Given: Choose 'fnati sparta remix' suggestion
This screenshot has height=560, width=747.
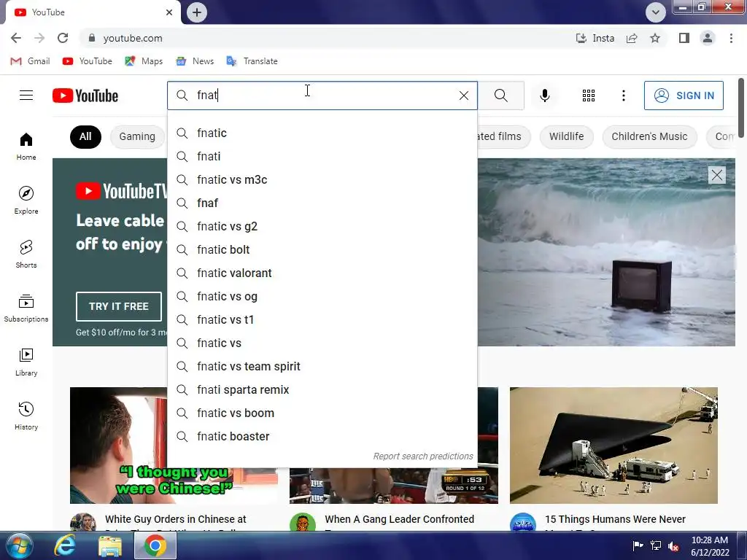Looking at the screenshot, I should [x=322, y=389].
